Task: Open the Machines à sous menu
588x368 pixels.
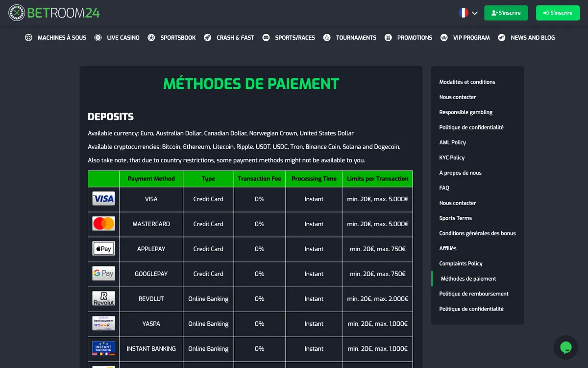Action: point(62,37)
